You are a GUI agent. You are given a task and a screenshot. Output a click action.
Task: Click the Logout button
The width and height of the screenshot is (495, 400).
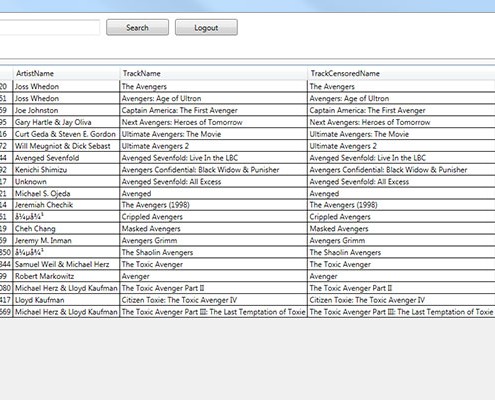(206, 27)
